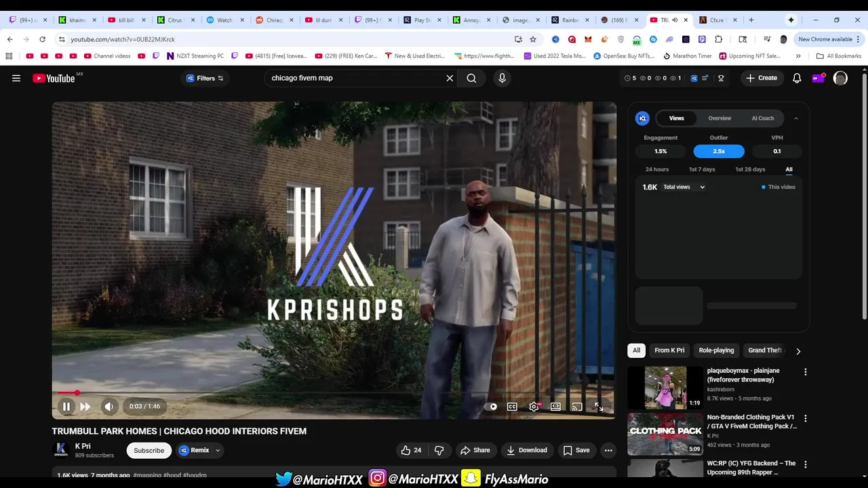Share this video
This screenshot has width=868, height=488.
(x=475, y=450)
